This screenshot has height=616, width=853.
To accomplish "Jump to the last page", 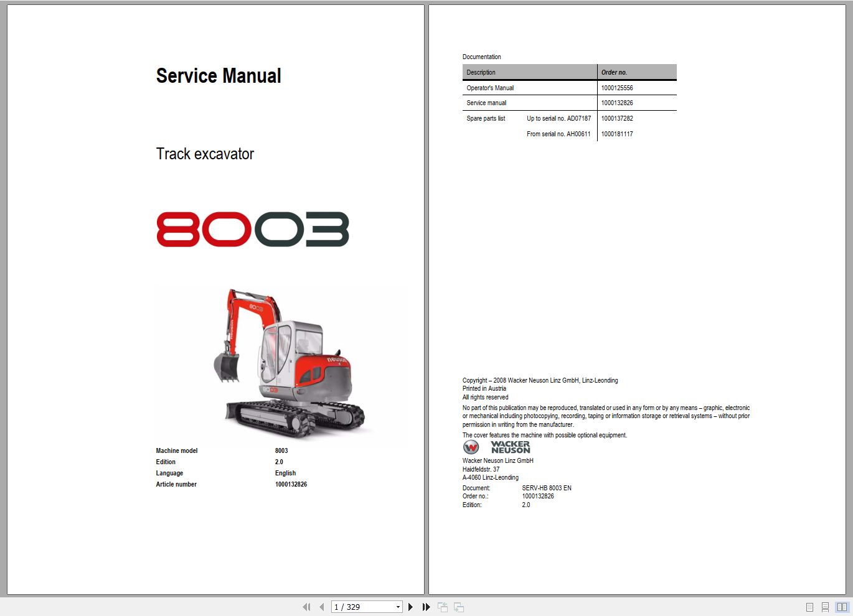I will click(426, 607).
